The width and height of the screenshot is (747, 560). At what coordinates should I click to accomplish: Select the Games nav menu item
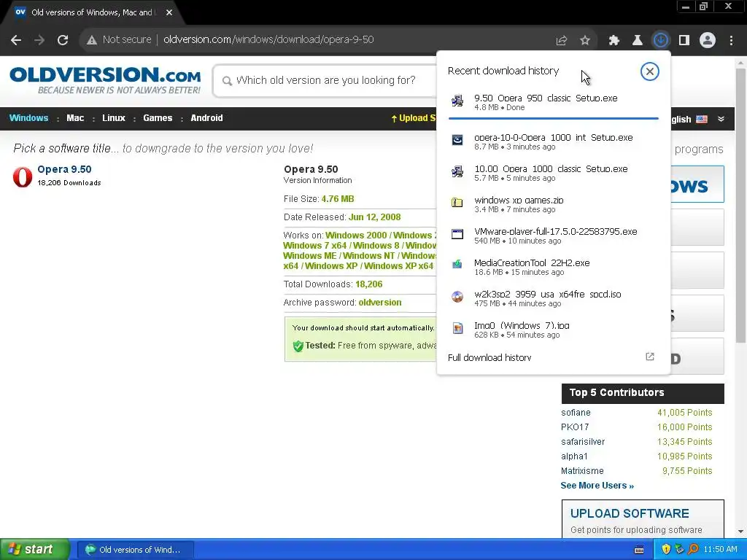tap(158, 118)
